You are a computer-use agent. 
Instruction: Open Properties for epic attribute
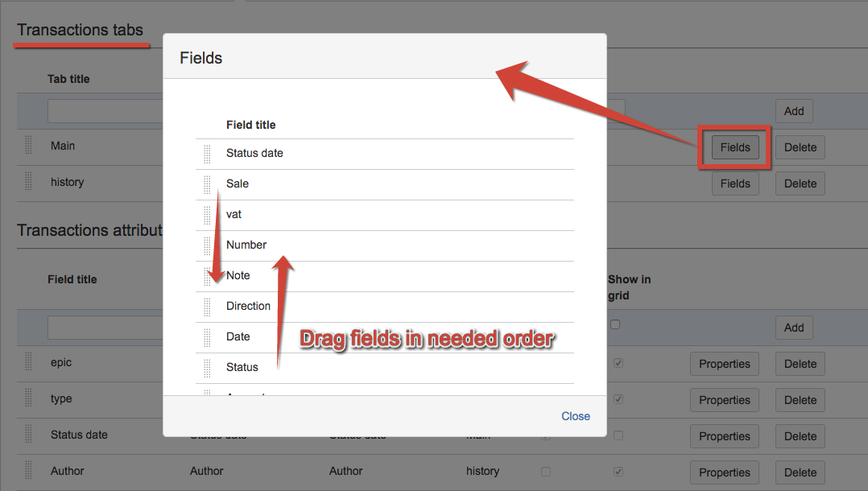coord(724,364)
